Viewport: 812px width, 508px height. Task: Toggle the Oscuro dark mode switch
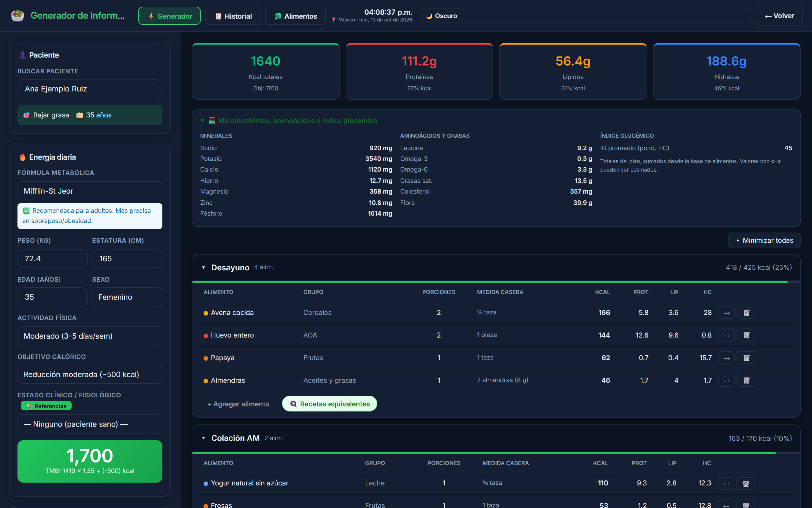(586, 16)
